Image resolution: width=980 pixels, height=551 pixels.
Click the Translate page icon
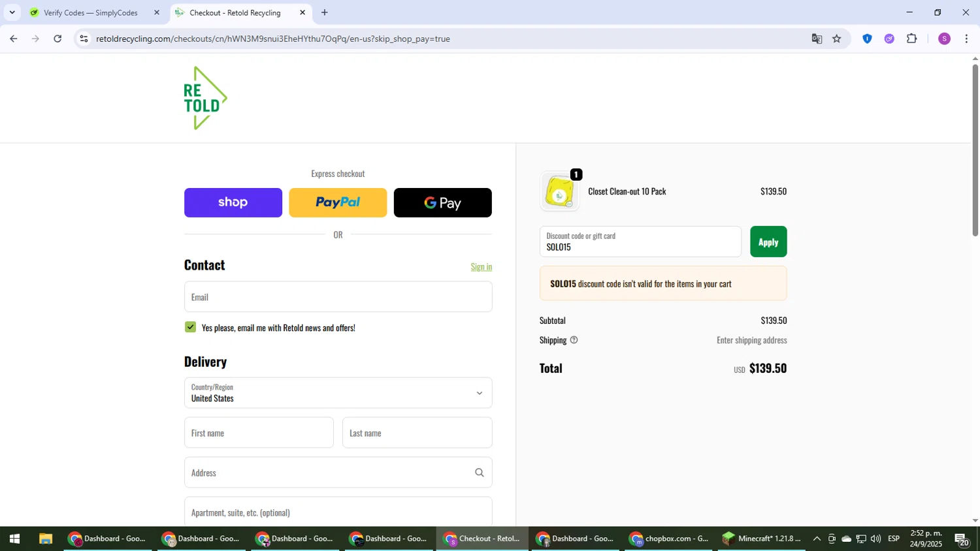(817, 39)
